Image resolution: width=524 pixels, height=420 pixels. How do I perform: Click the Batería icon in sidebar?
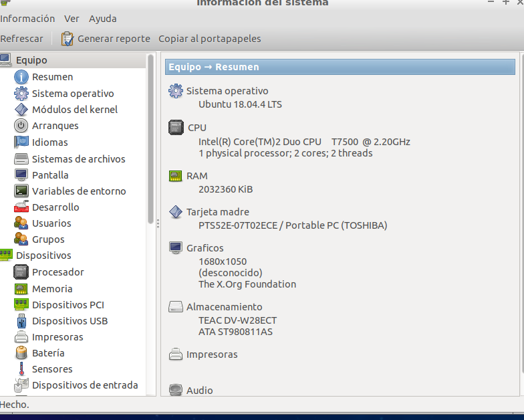tap(21, 353)
